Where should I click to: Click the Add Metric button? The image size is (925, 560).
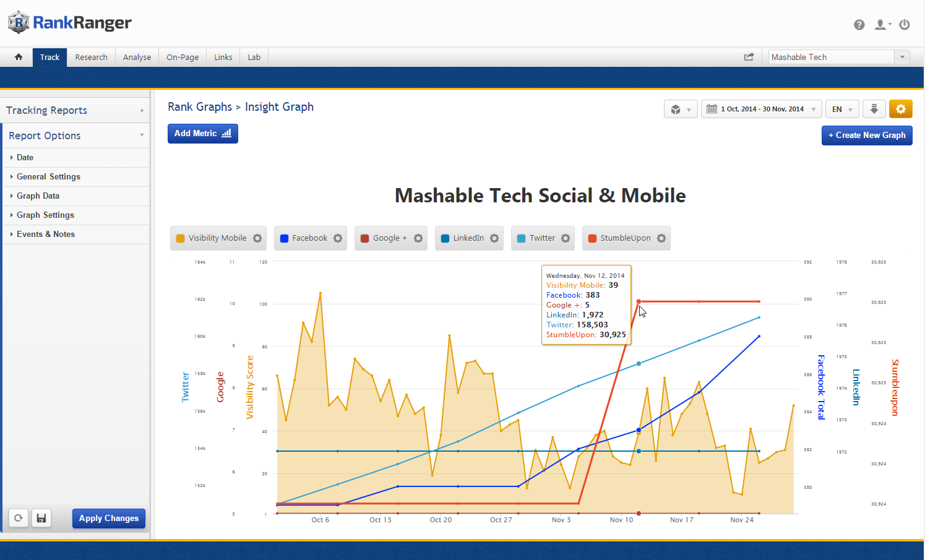click(x=203, y=134)
